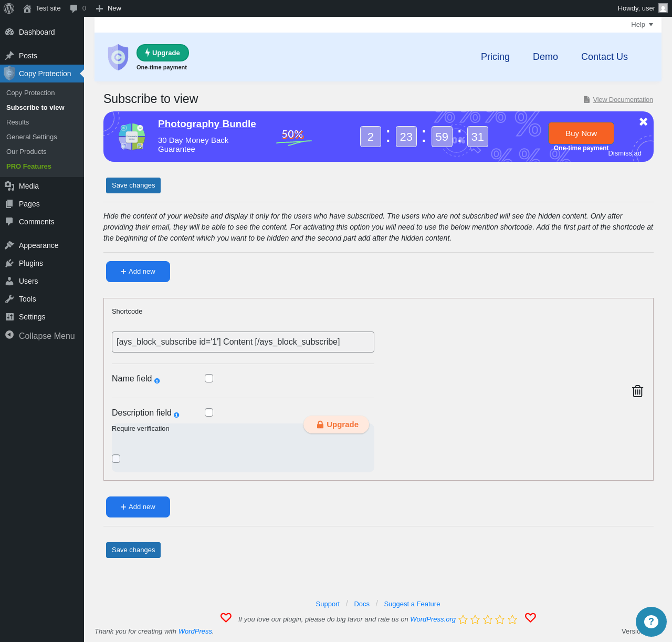Open the floating question mark help bubble
672x642 pixels.
coord(651,622)
